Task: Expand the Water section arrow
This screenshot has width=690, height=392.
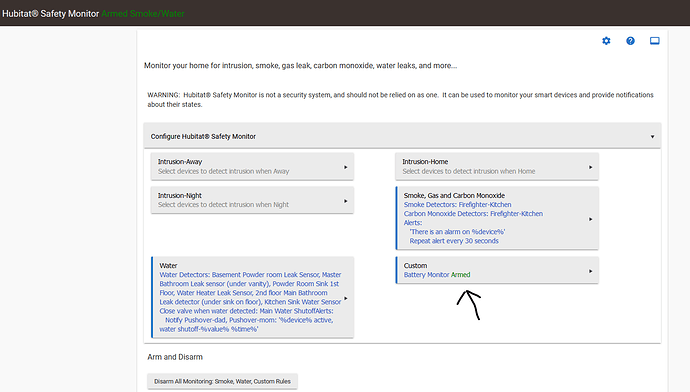Action: [x=345, y=298]
